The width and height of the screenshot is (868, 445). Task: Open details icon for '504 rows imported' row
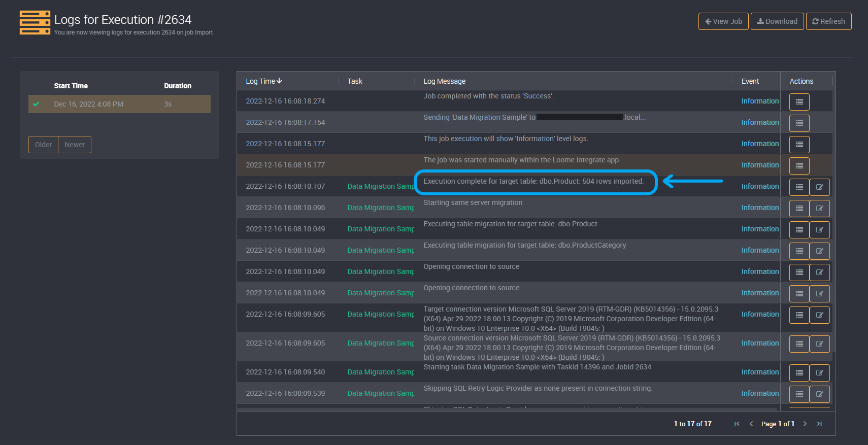pyautogui.click(x=799, y=187)
